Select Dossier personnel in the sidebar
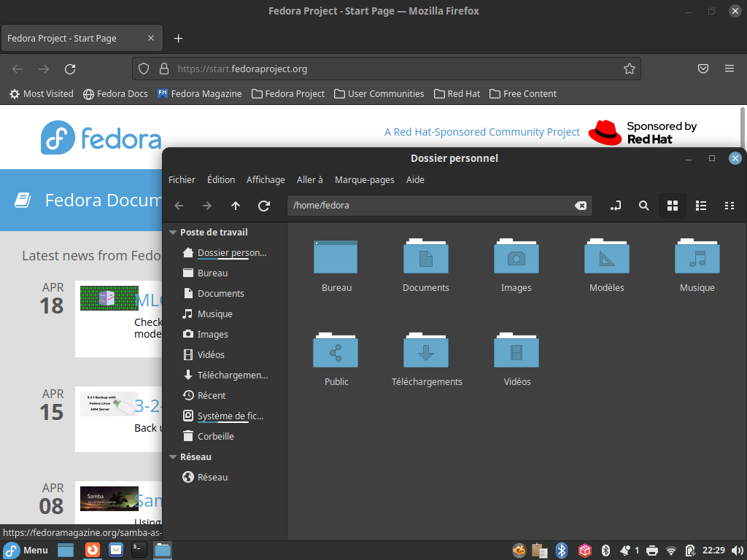 pos(225,253)
